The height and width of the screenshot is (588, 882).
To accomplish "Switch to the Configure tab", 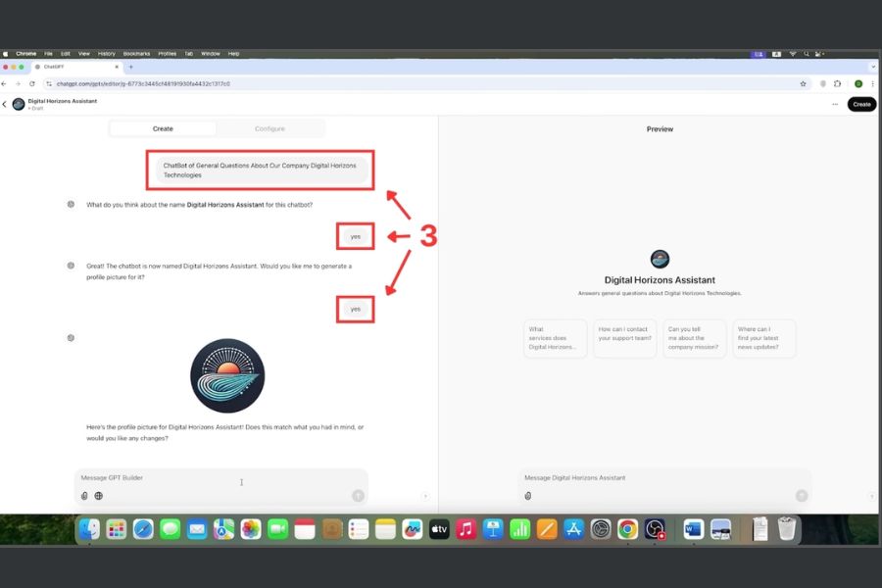I will click(269, 128).
